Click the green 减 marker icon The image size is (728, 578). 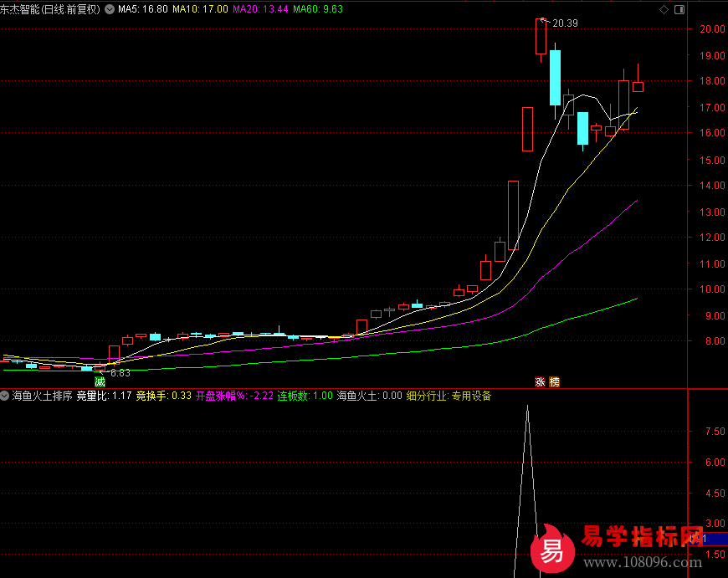coord(100,382)
